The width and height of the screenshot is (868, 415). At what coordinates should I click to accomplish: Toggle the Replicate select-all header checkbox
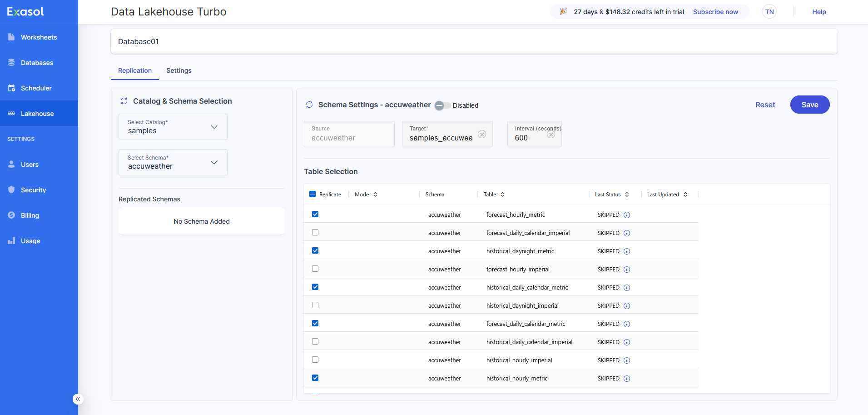(312, 194)
